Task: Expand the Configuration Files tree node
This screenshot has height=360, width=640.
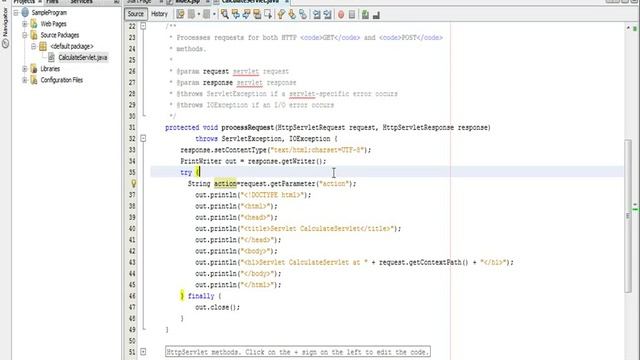Action: [25, 80]
